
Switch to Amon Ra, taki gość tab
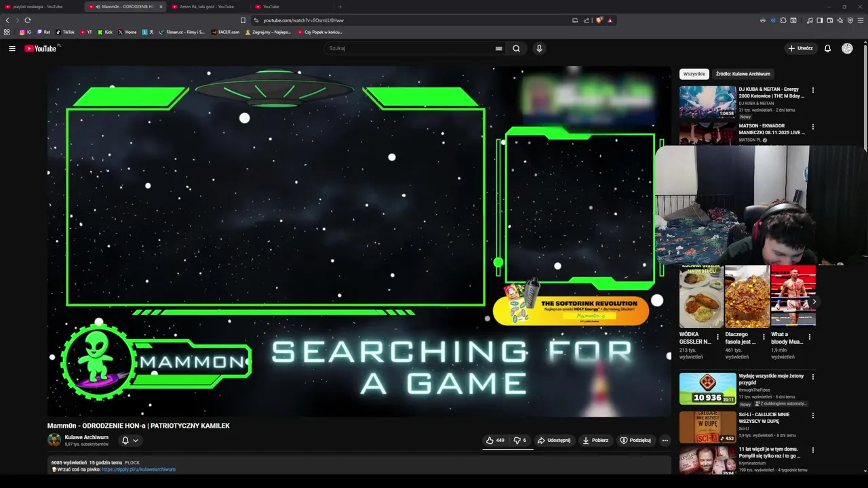(207, 7)
